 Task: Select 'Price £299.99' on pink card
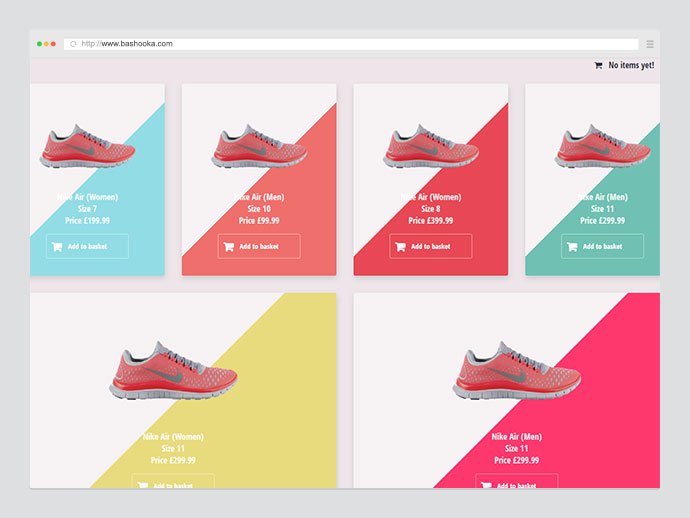click(517, 460)
